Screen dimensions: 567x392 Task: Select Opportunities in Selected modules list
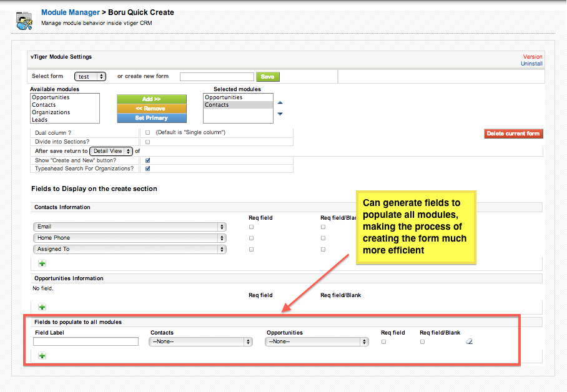click(x=238, y=97)
